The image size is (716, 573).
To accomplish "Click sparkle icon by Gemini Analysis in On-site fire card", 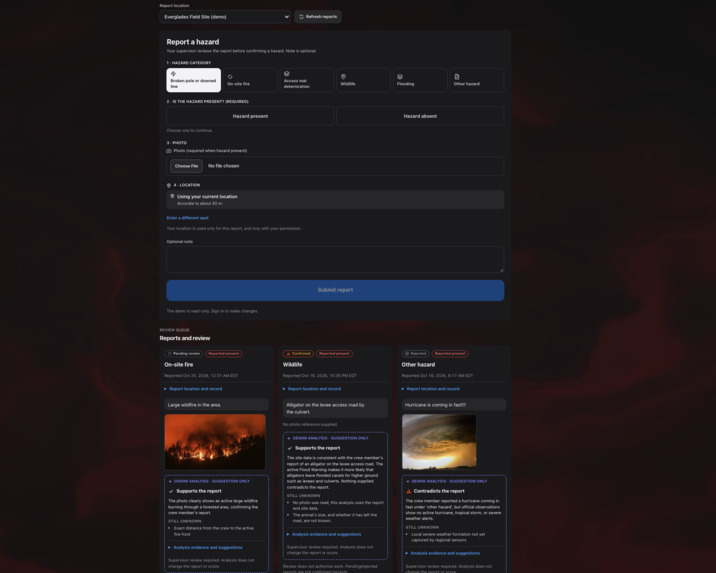I will click(170, 481).
